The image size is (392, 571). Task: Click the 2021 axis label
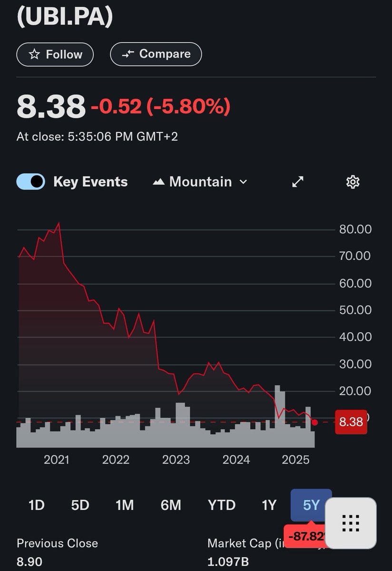56,460
